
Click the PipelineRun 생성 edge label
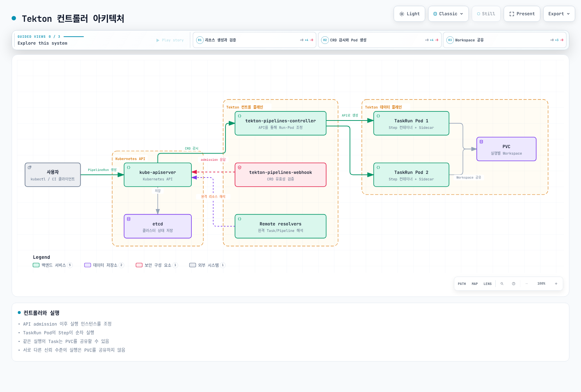[102, 170]
